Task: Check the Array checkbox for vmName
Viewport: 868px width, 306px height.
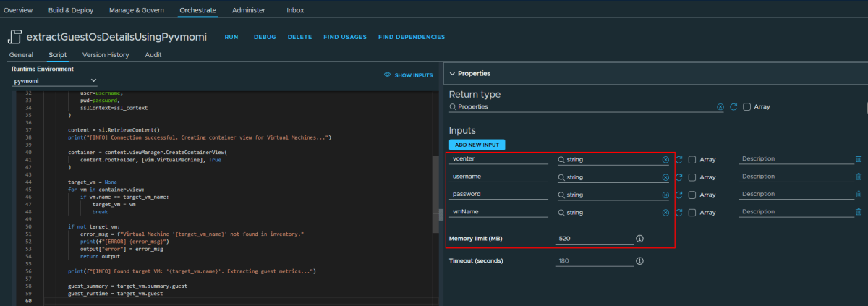Action: click(692, 213)
